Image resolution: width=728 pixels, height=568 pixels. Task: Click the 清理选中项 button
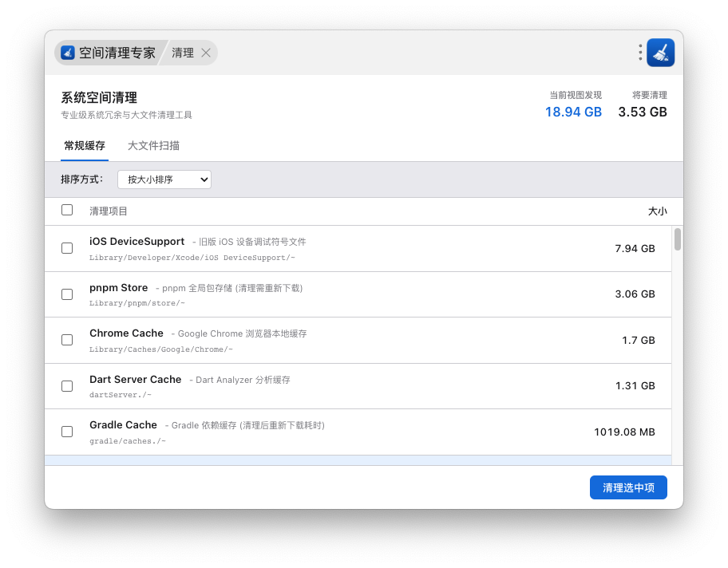pos(628,487)
